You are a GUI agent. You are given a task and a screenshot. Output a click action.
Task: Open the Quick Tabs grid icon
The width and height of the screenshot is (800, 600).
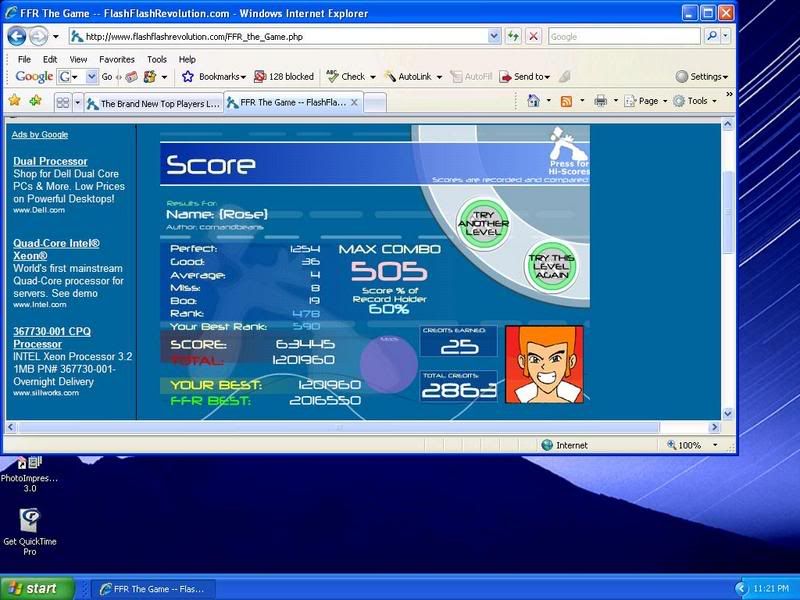coord(63,103)
